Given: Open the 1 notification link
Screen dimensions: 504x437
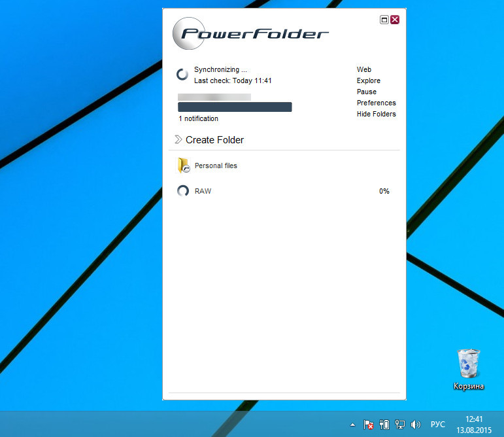Looking at the screenshot, I should coord(198,118).
